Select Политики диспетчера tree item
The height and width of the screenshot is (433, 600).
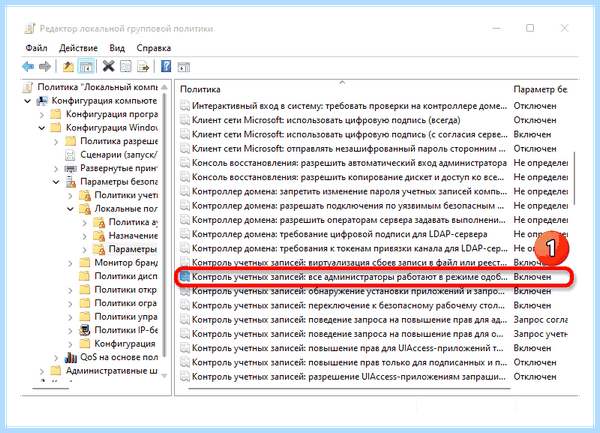pos(118,276)
